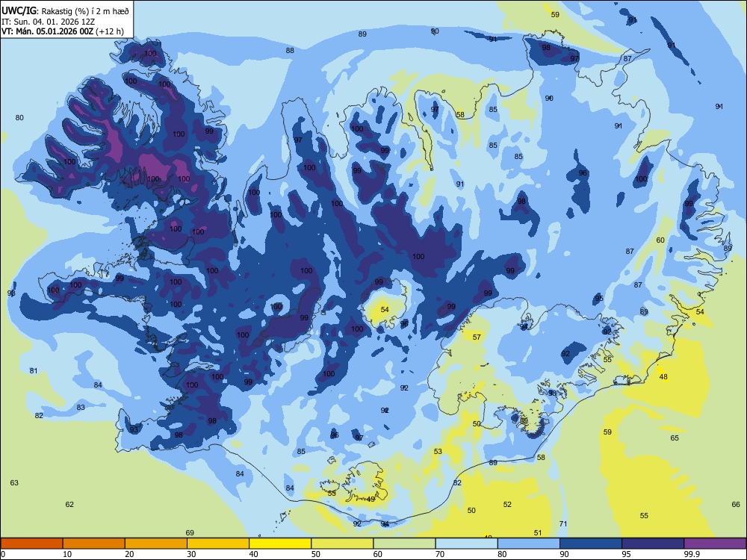Click the legend tick label 99.9
Viewport: 747px width, 560px height.
click(x=692, y=554)
